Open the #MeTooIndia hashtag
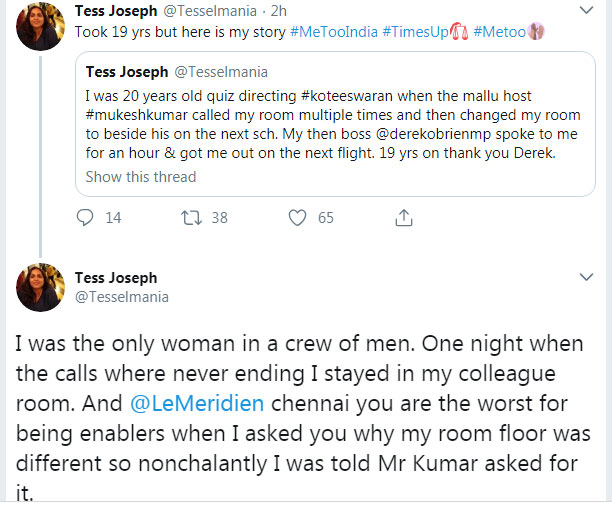Image resolution: width=612 pixels, height=506 pixels. [x=335, y=31]
